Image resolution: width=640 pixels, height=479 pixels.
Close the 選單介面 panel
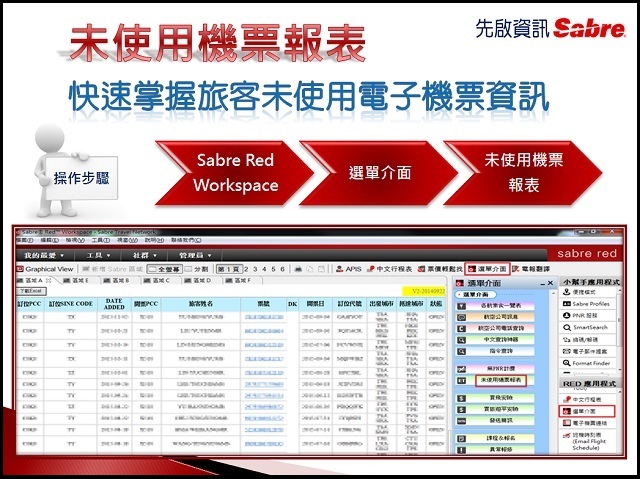coord(550,283)
